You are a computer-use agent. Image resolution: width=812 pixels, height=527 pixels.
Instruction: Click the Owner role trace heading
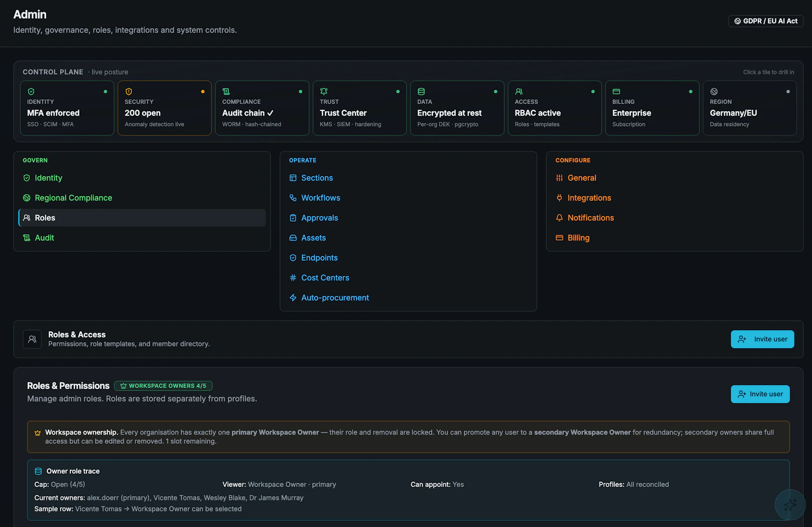tap(73, 471)
